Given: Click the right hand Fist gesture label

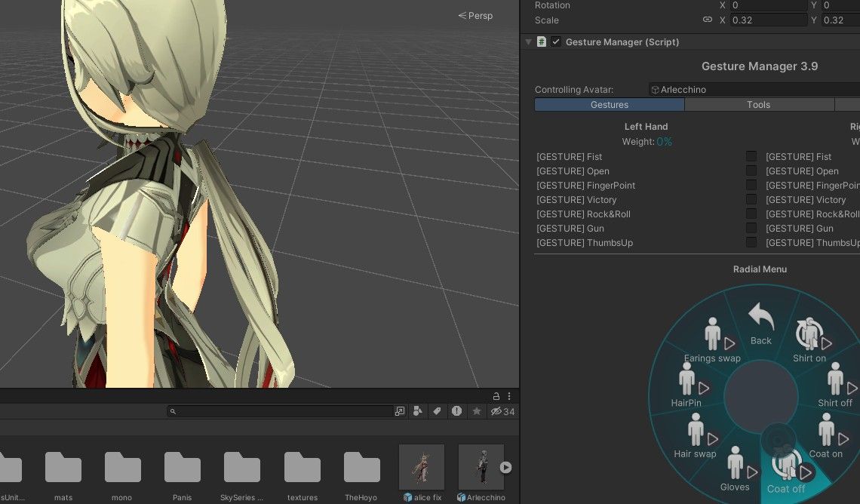Looking at the screenshot, I should (x=799, y=156).
